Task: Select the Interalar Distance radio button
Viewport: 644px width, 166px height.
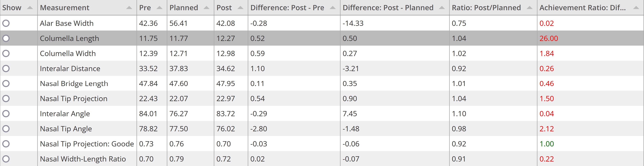Action: coord(6,69)
